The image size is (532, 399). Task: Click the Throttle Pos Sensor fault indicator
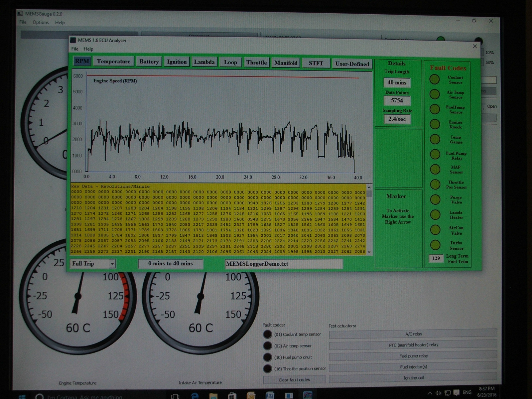point(435,185)
